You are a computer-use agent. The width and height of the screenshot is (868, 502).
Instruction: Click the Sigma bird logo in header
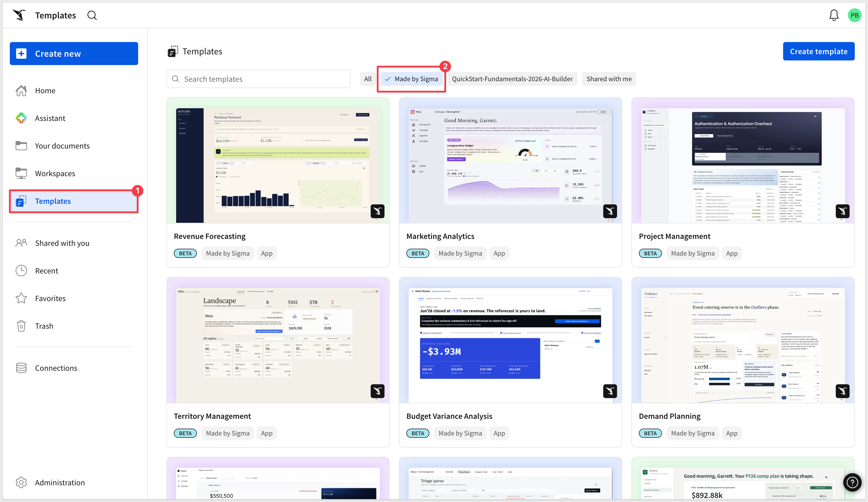click(19, 15)
